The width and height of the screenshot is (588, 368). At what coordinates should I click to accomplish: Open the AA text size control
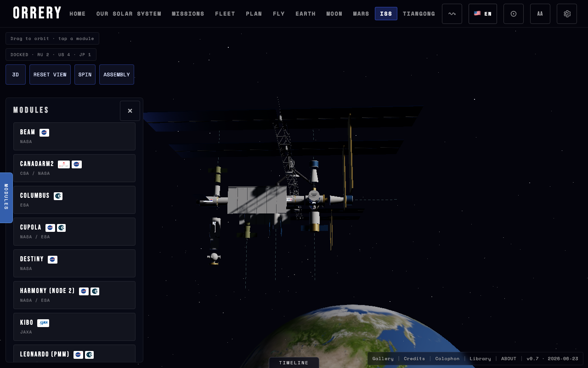click(x=540, y=14)
